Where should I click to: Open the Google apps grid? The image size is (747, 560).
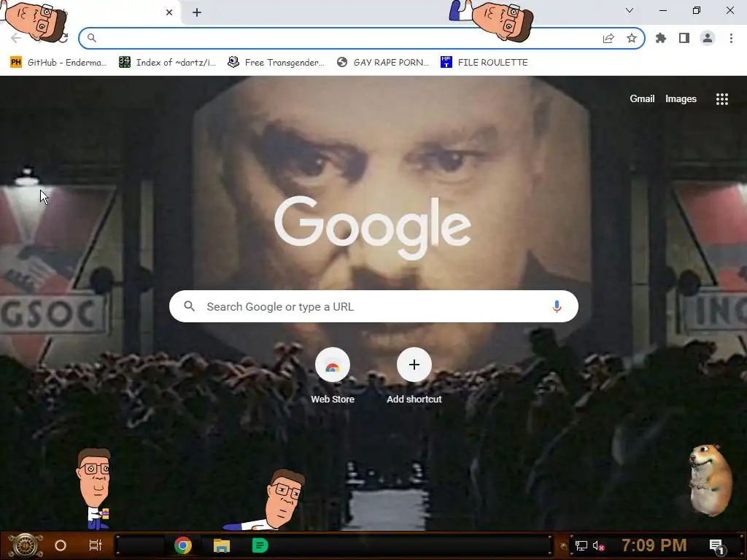pyautogui.click(x=721, y=99)
